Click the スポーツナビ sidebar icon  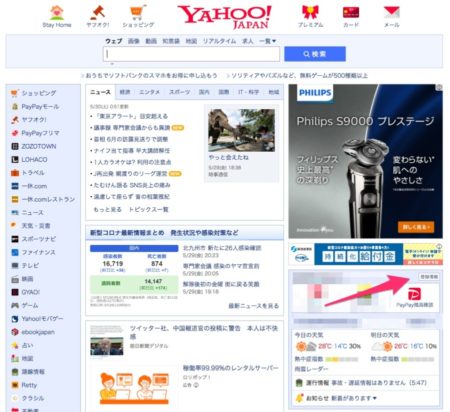point(15,239)
